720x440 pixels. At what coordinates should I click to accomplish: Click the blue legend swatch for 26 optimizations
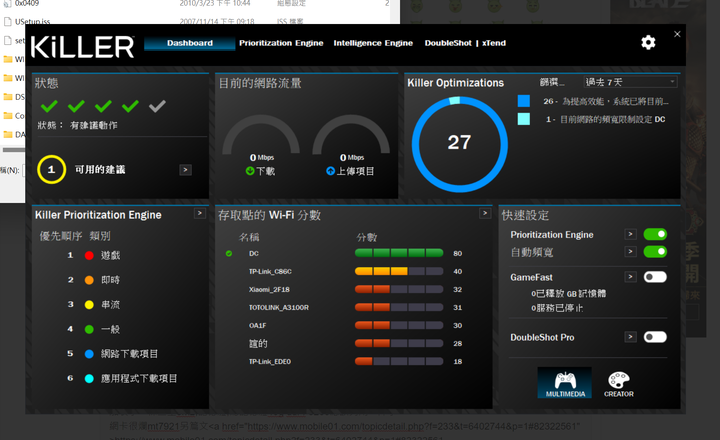[x=523, y=101]
